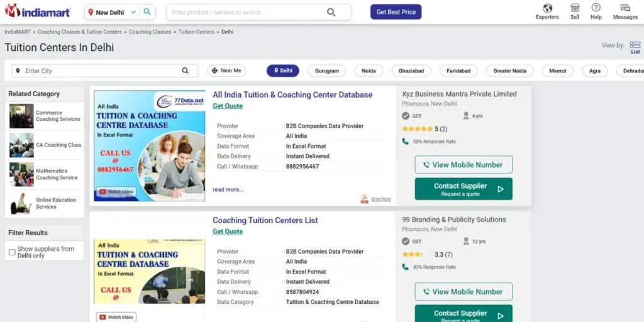
Task: Click Get Quote under Coaching Tuition Centers List
Action: click(x=228, y=231)
